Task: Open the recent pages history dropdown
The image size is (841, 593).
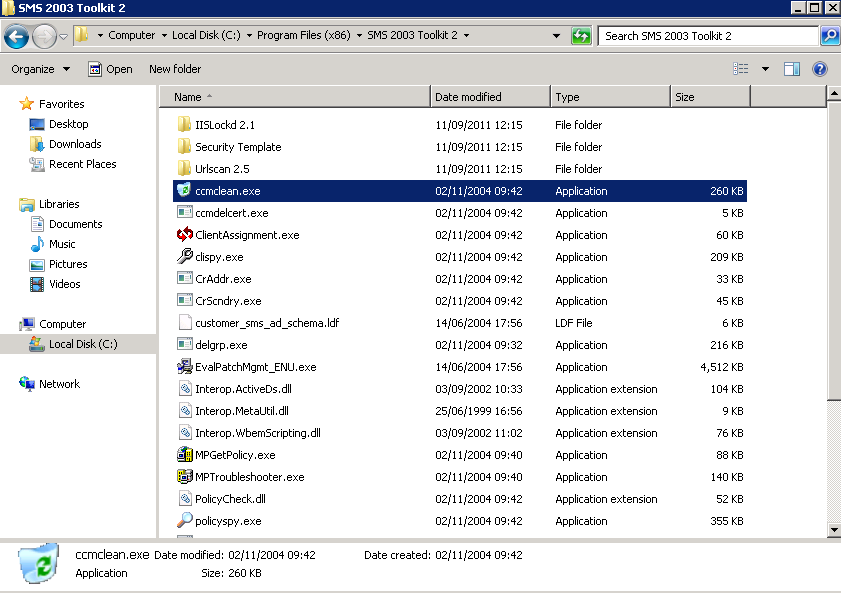Action: (63, 36)
